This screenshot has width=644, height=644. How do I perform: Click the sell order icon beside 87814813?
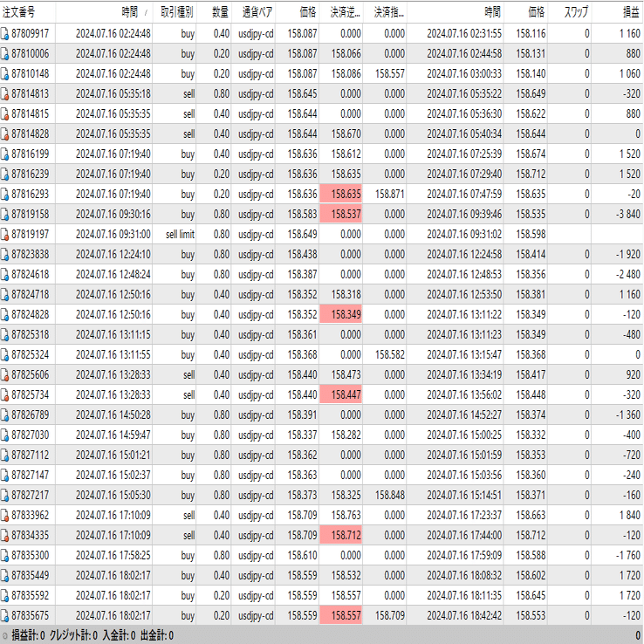pyautogui.click(x=4, y=94)
